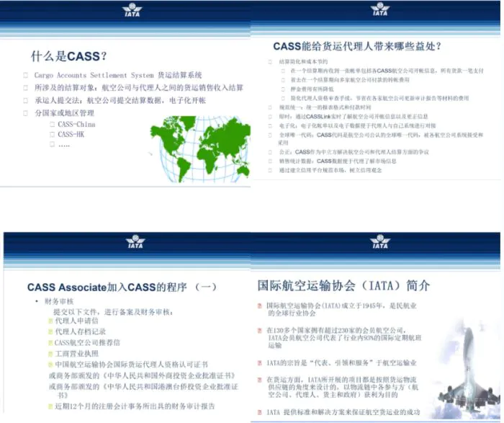
Task: Click the line starting 'IATA 提供标准和解决方案'
Action: click(343, 412)
